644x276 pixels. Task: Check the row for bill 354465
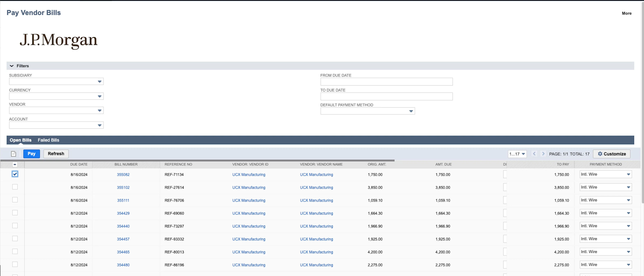tap(15, 251)
